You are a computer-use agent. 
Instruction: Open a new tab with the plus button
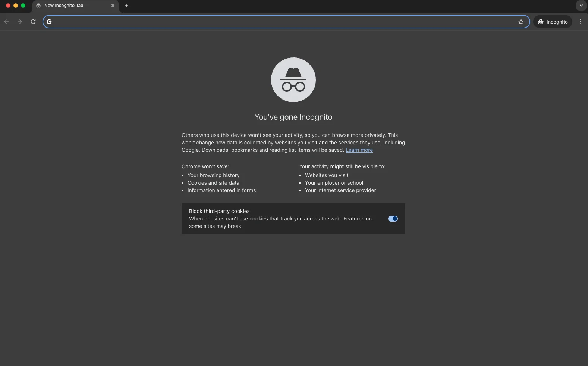pos(126,6)
